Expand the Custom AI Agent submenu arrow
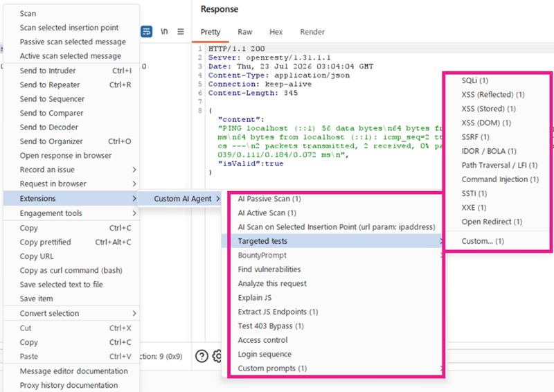This screenshot has height=392, width=554. (218, 199)
